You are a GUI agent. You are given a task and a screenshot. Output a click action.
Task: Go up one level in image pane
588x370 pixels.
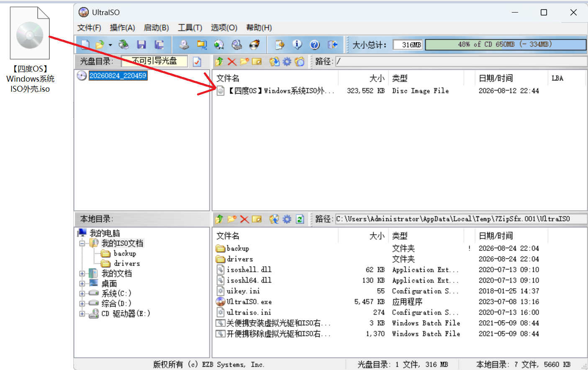pyautogui.click(x=219, y=62)
